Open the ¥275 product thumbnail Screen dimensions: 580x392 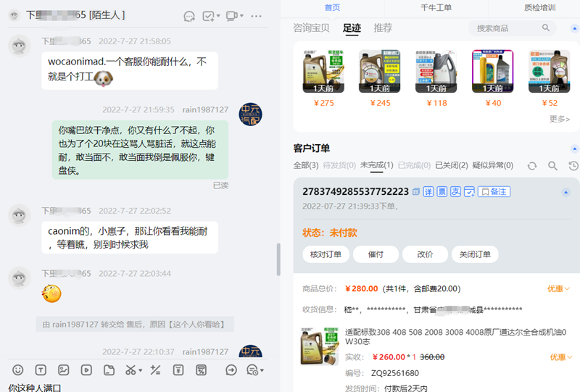pos(323,72)
